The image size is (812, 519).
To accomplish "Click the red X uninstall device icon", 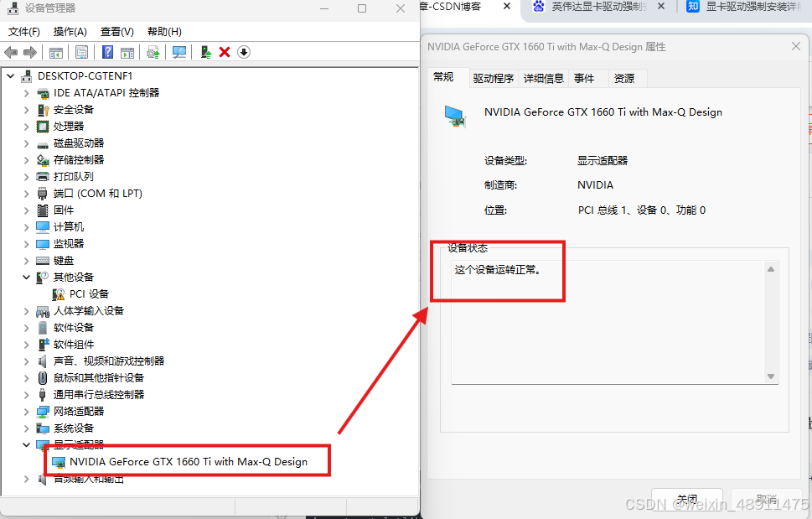I will pos(225,52).
